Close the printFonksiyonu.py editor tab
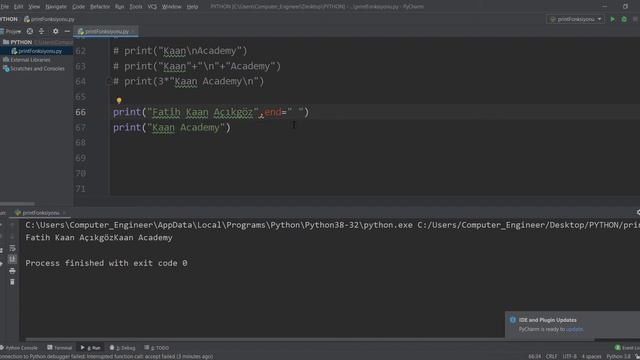Screen dimensions: 640x360 pos(133,31)
